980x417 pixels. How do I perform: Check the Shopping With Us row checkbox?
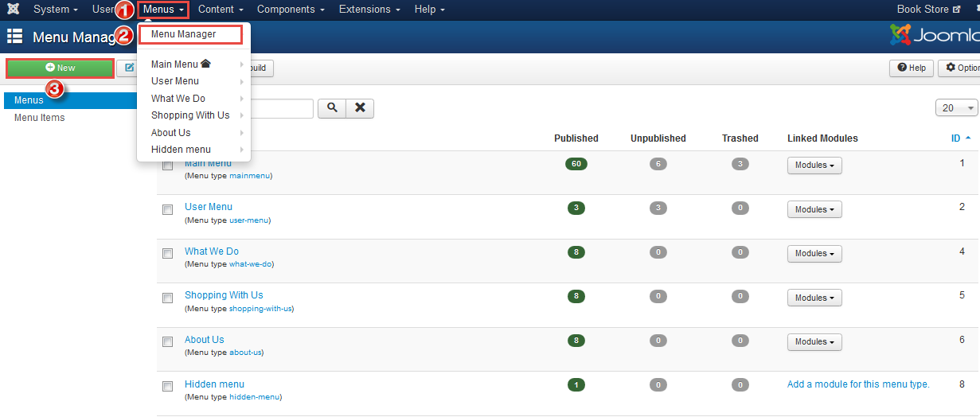click(167, 298)
